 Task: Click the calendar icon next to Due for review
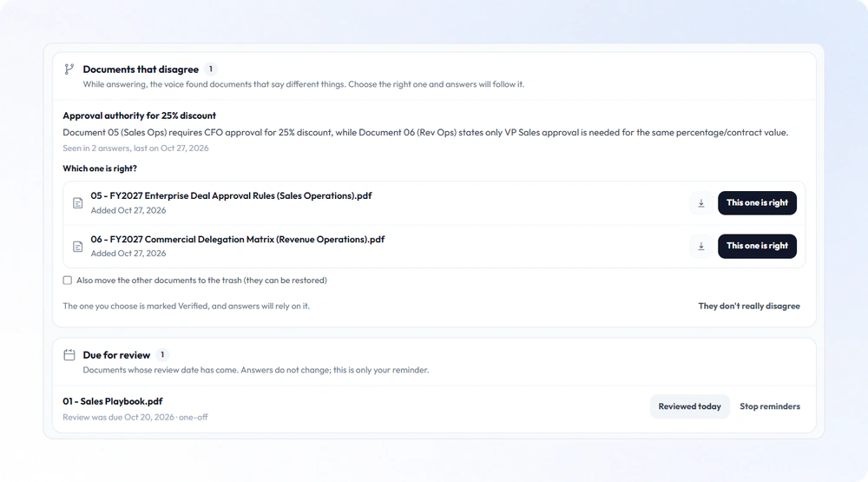69,355
